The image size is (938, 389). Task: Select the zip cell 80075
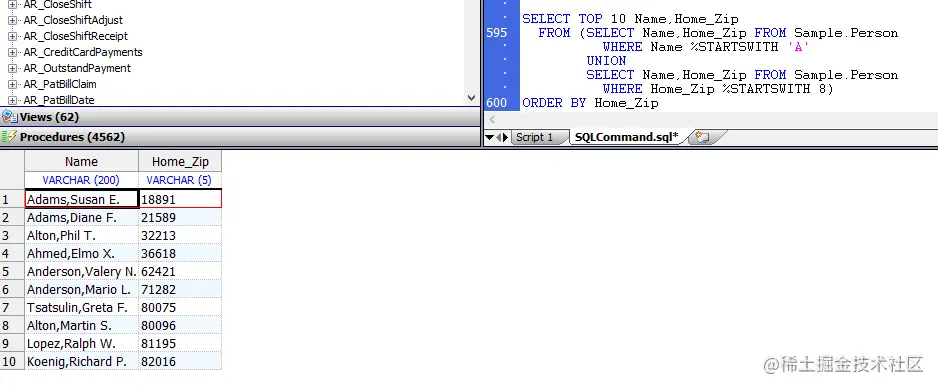180,308
